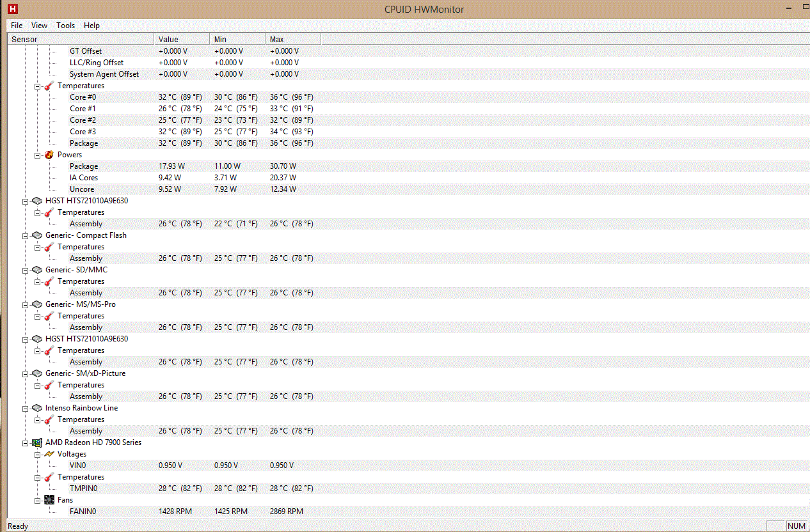Select the Core #0 temperature row
The image size is (810, 532).
(x=408, y=97)
